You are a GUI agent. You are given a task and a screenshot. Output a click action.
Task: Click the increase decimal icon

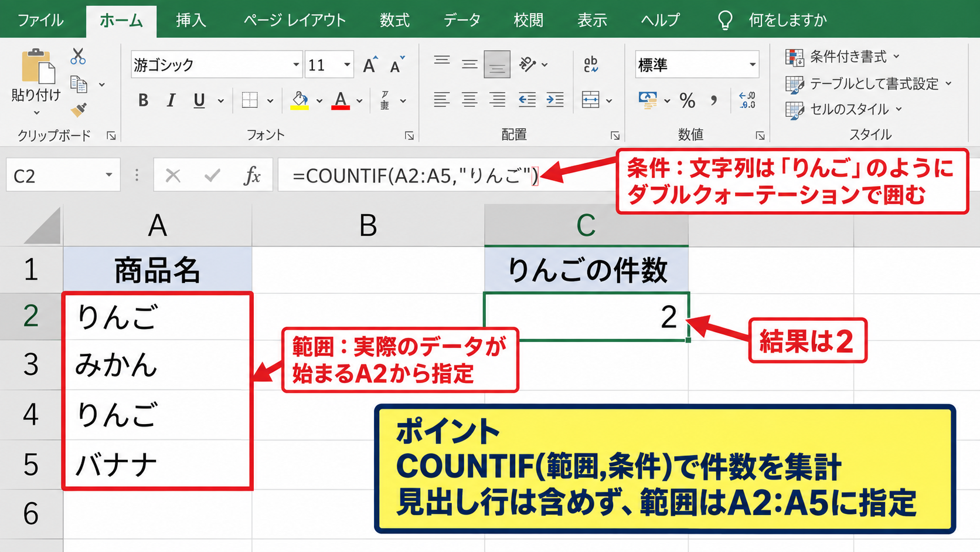[747, 100]
